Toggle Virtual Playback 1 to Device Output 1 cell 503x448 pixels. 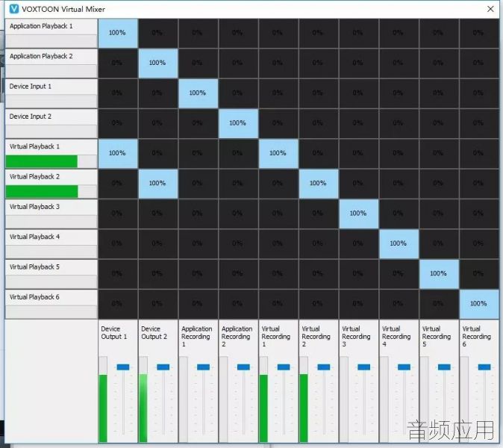pyautogui.click(x=118, y=154)
